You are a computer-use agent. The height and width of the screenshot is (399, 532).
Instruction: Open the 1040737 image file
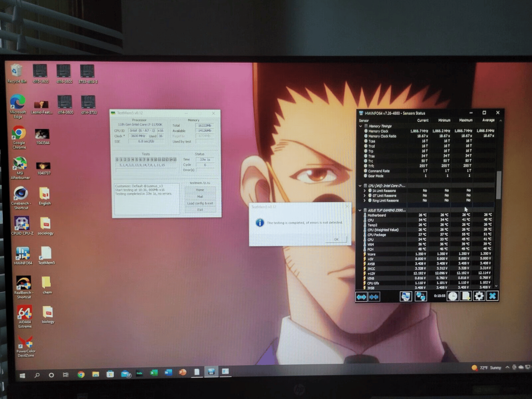point(44,168)
